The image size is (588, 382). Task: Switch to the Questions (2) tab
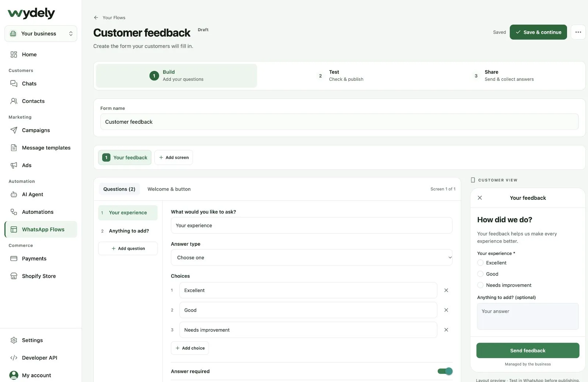click(x=119, y=189)
